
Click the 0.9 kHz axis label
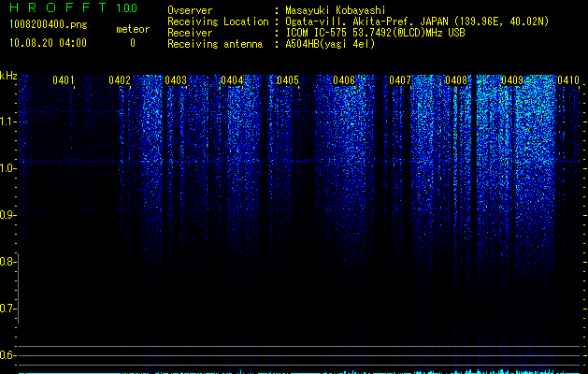tap(7, 215)
